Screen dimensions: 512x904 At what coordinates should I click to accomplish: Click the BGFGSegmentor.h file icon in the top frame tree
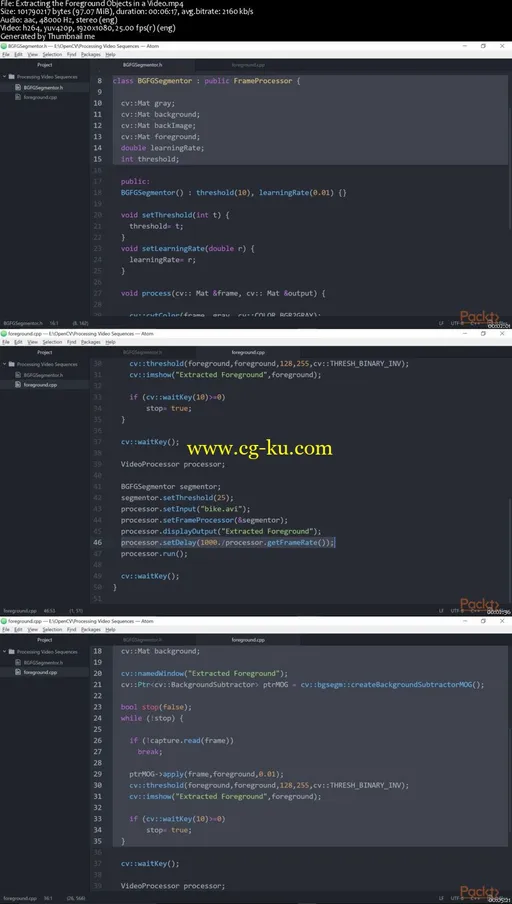(x=18, y=87)
